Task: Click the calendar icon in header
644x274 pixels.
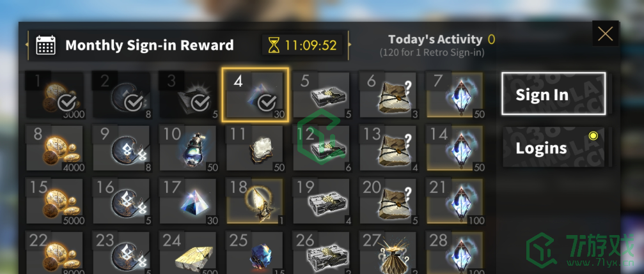Action: point(45,45)
